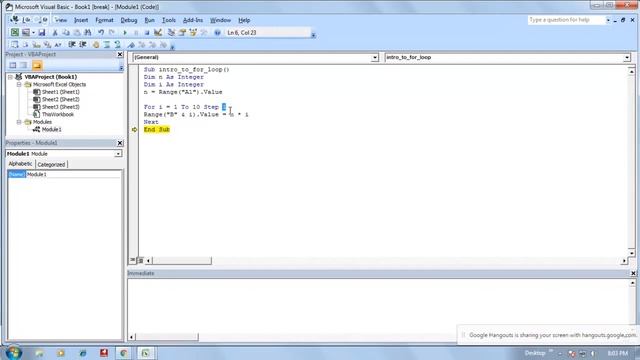Click the Toggle Breakpoint hand icon
This screenshot has height=360, width=640.
coord(96,45)
